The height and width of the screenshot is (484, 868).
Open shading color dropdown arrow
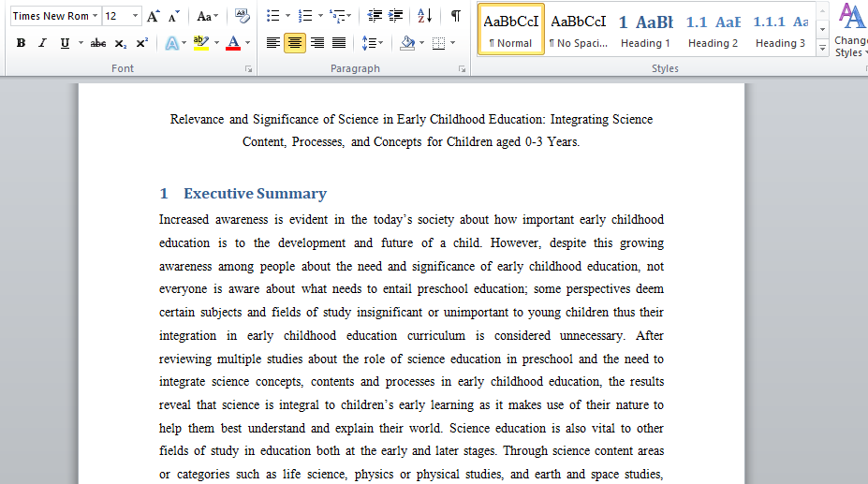[x=422, y=43]
